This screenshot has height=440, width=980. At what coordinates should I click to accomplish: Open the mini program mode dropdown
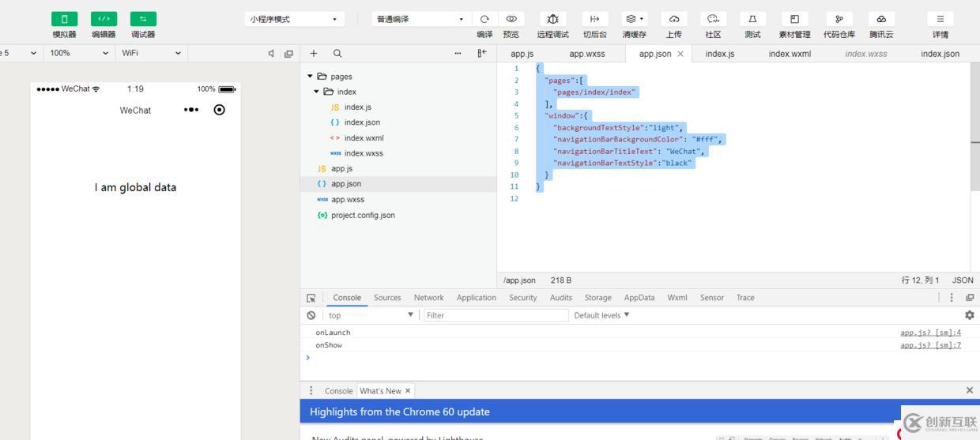pyautogui.click(x=295, y=19)
